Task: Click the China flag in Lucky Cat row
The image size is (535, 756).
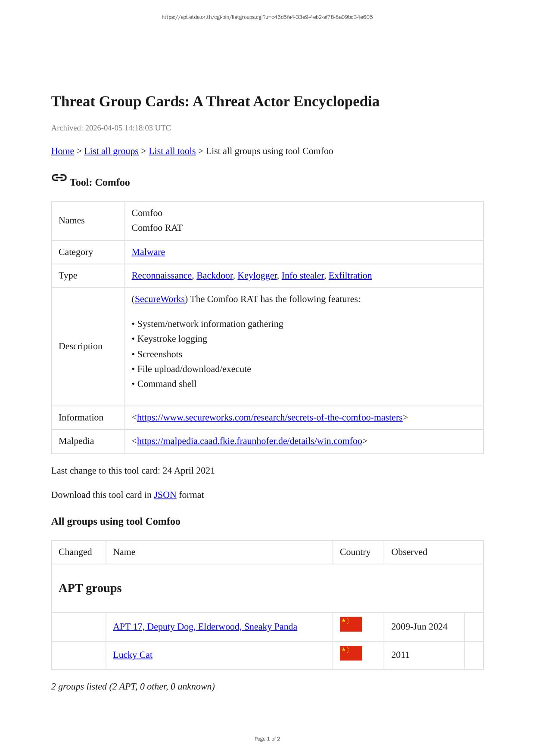Action: pyautogui.click(x=351, y=653)
